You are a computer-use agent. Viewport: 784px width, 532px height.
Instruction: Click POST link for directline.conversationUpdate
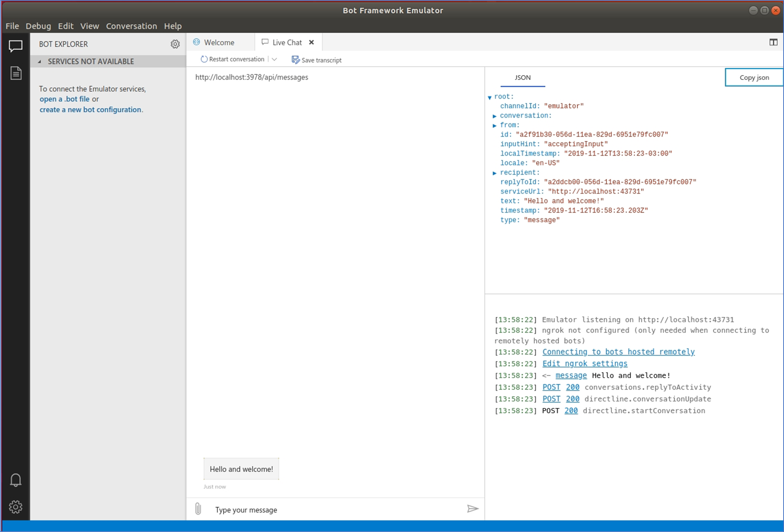tap(551, 399)
